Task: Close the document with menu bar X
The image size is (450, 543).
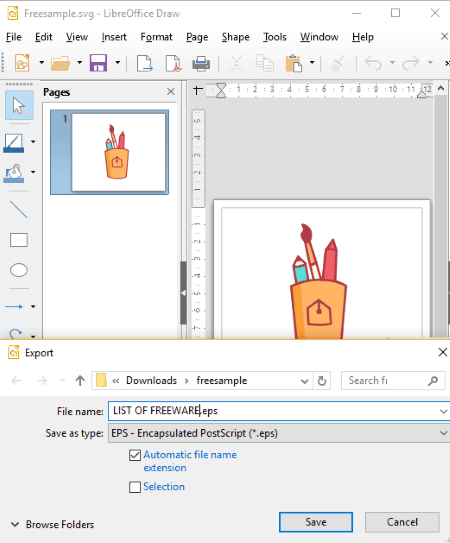Action: coord(444,36)
